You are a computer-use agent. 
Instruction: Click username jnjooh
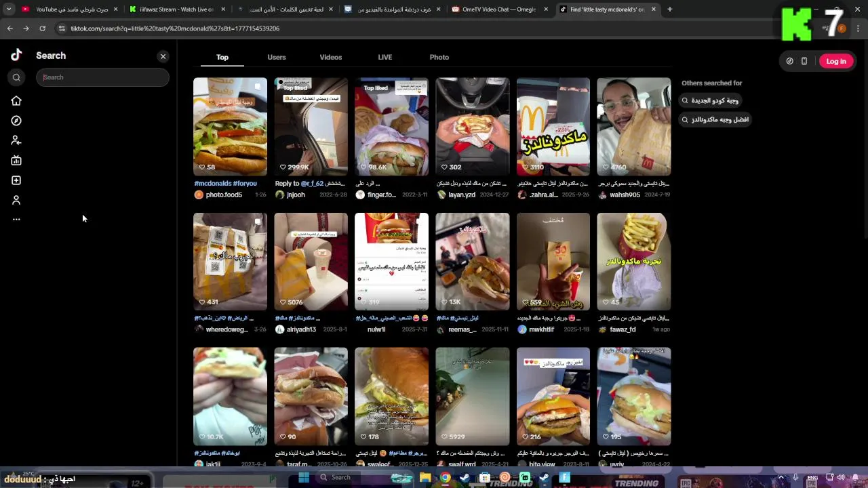pos(296,195)
